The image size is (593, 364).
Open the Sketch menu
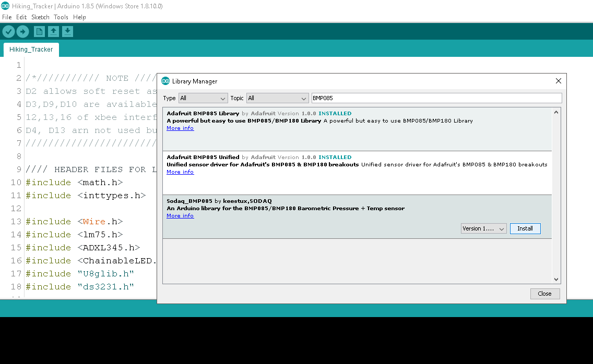tap(40, 17)
